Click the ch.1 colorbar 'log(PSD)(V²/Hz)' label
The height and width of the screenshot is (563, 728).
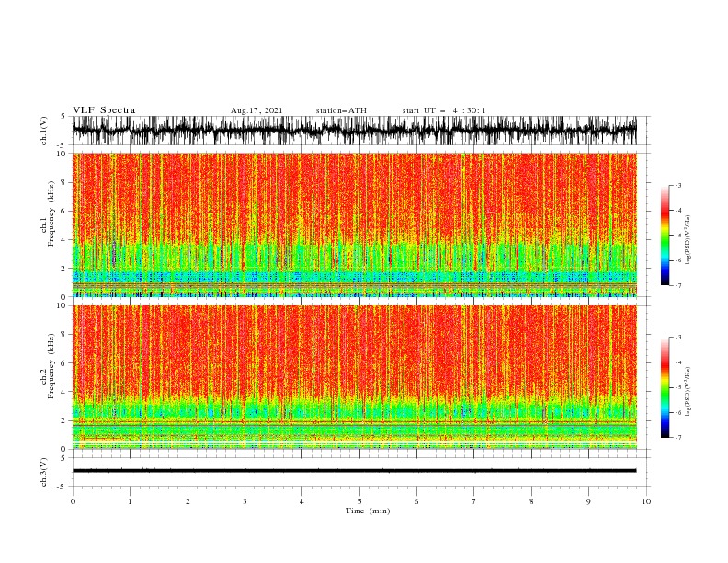[688, 240]
